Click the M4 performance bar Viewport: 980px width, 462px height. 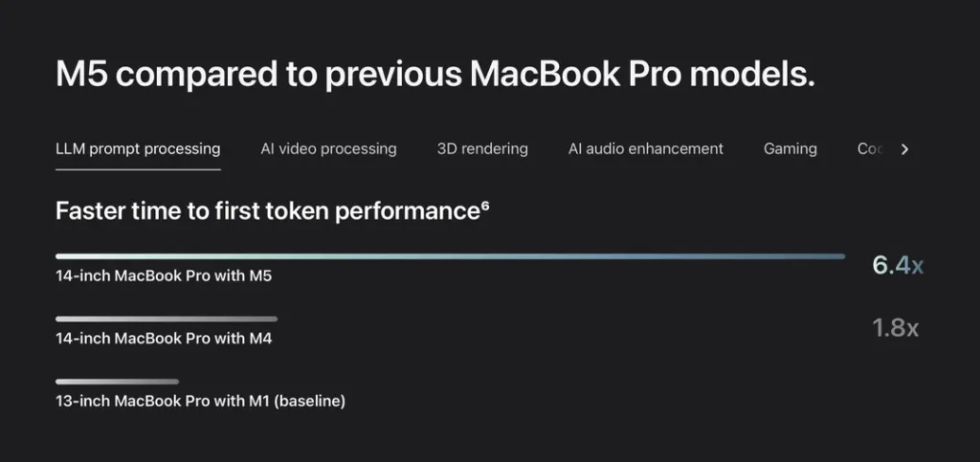click(x=167, y=319)
